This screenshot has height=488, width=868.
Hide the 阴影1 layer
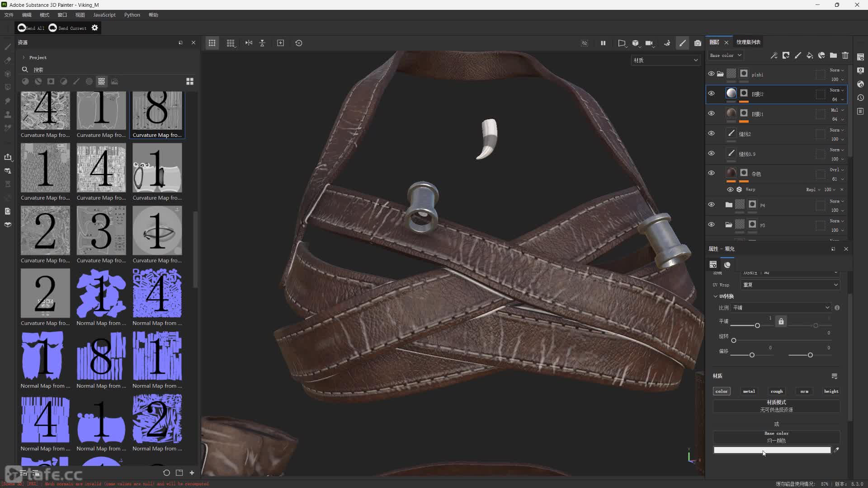[x=711, y=113]
